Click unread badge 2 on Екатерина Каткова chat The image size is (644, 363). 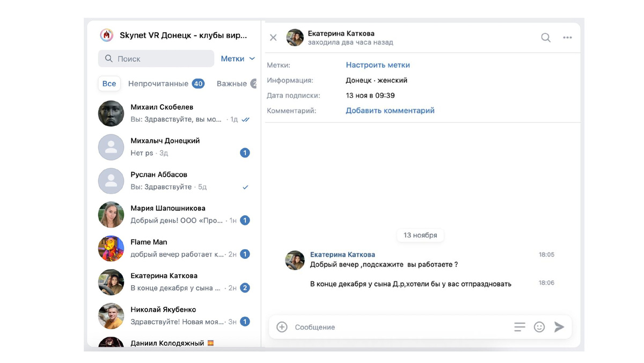pyautogui.click(x=245, y=288)
